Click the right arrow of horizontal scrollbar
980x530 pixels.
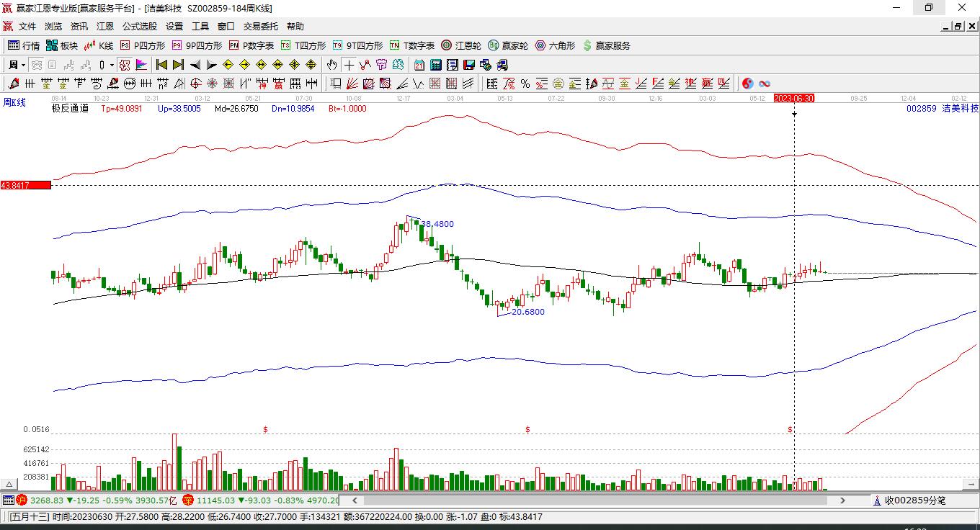point(842,500)
